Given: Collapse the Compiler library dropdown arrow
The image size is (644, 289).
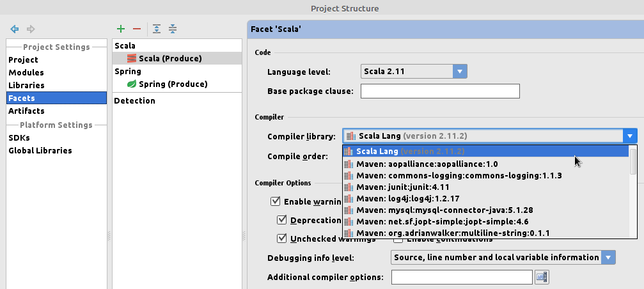Looking at the screenshot, I should [x=631, y=136].
